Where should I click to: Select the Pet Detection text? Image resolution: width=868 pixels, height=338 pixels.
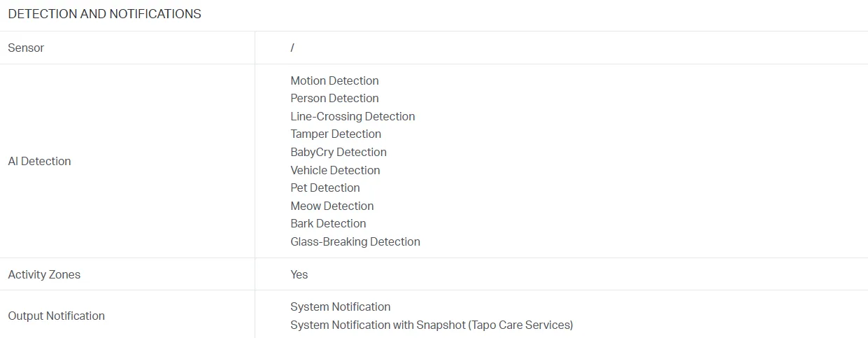(x=325, y=188)
